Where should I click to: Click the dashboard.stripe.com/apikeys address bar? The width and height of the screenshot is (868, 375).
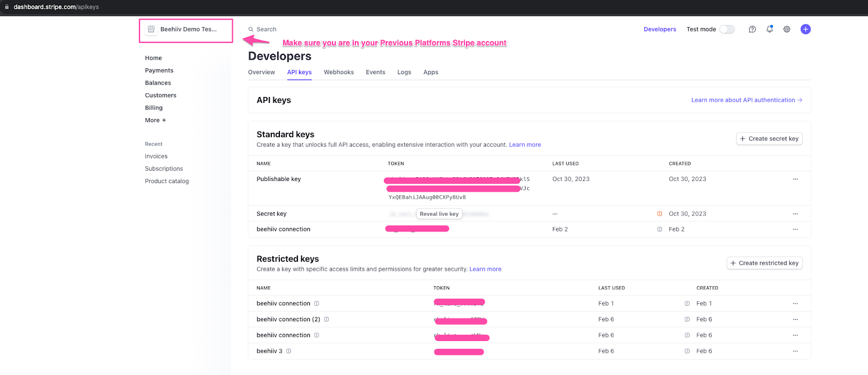point(56,7)
